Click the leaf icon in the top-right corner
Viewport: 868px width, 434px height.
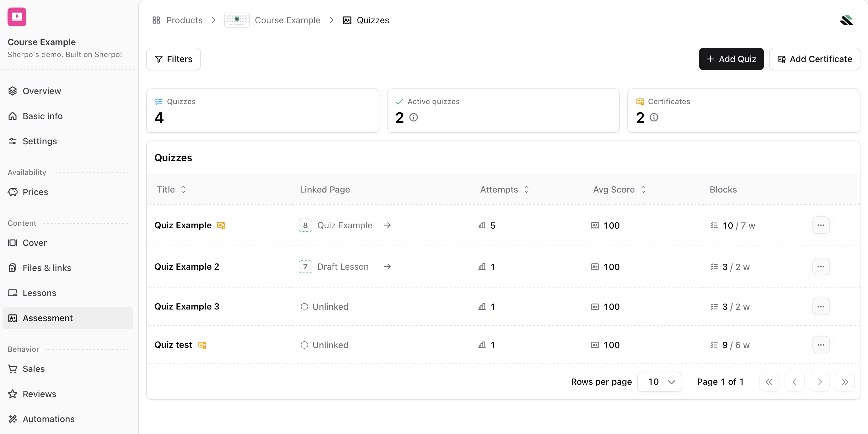tap(847, 20)
